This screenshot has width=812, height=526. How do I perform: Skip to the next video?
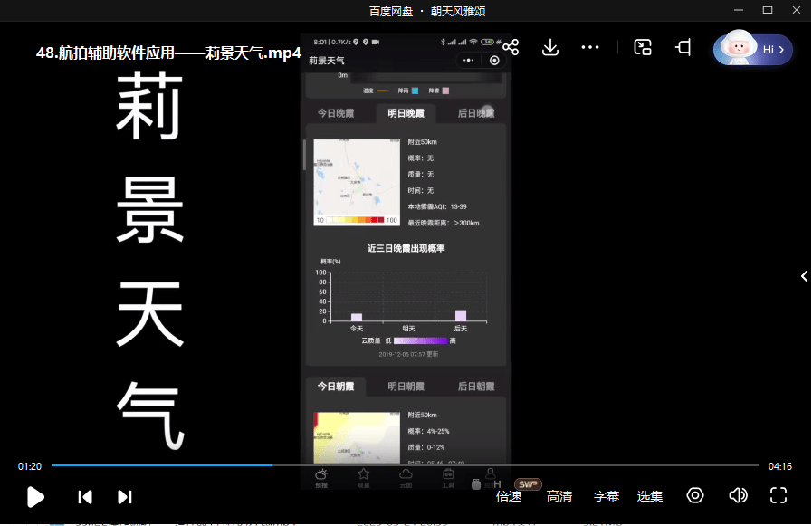(125, 497)
